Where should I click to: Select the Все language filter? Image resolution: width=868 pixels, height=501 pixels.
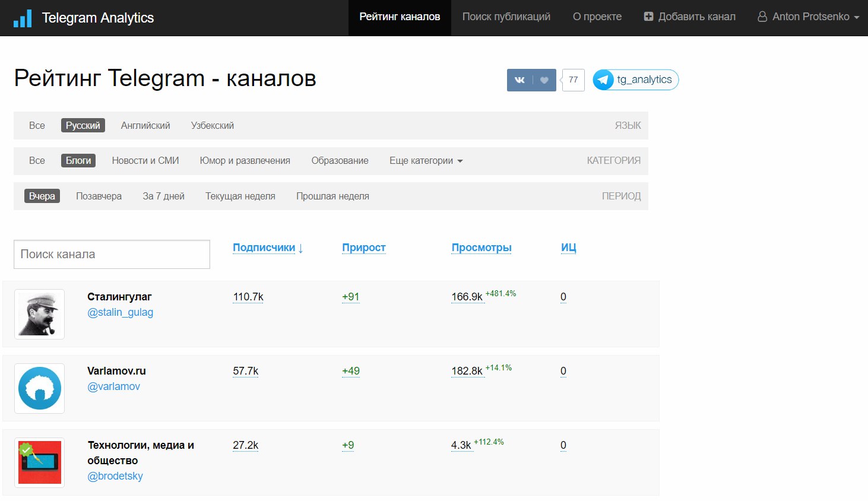point(37,126)
